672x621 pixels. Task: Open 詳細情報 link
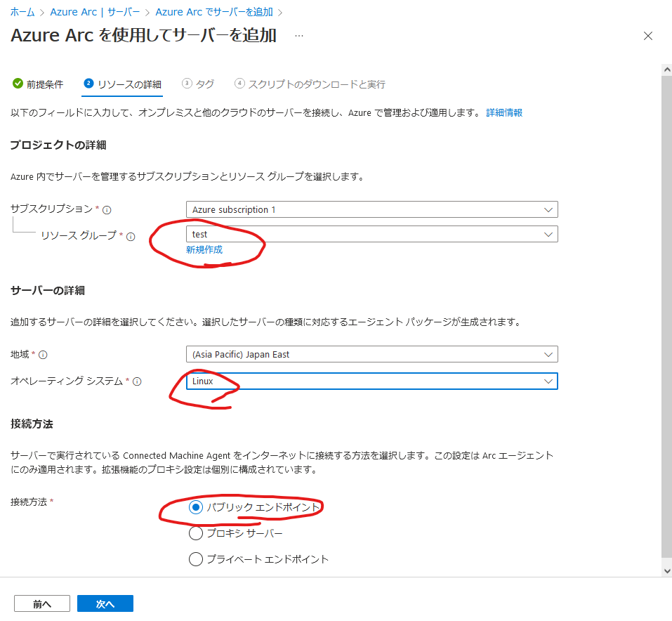pos(504,113)
